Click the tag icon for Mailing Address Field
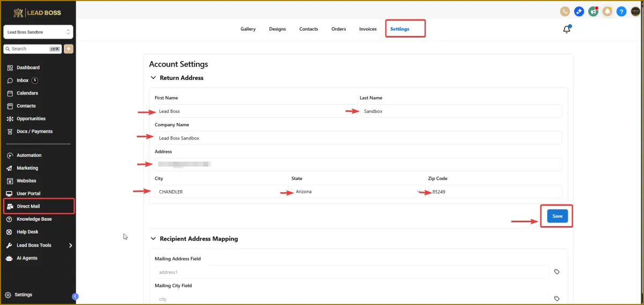 click(x=557, y=272)
